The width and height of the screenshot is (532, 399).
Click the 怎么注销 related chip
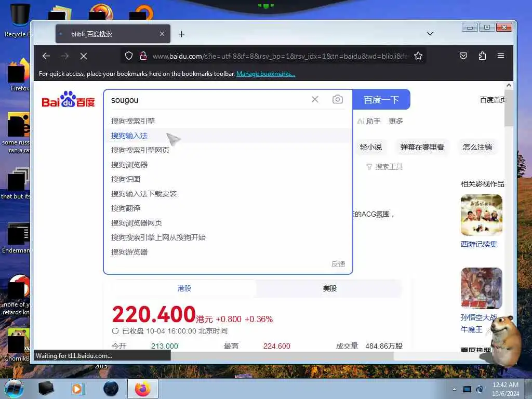(x=477, y=147)
